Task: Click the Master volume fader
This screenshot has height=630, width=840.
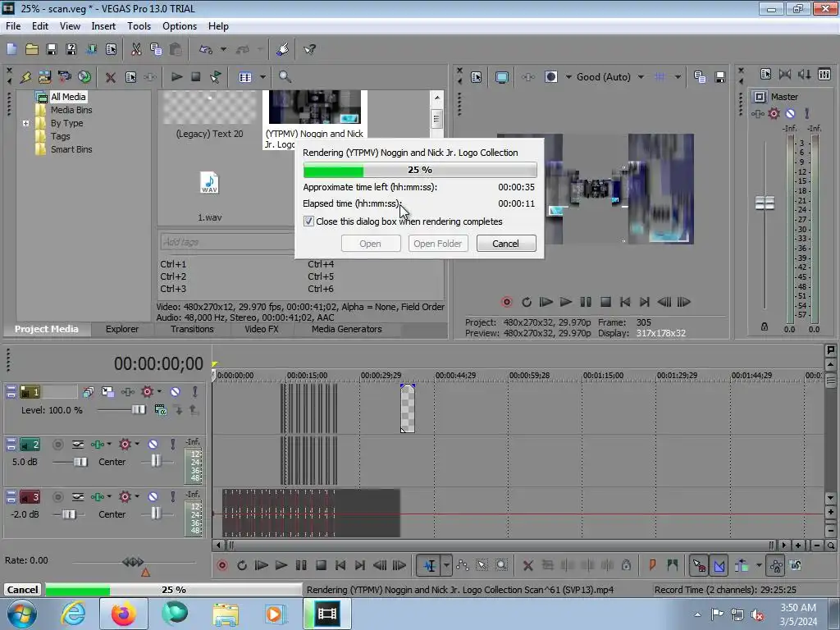Action: click(765, 203)
